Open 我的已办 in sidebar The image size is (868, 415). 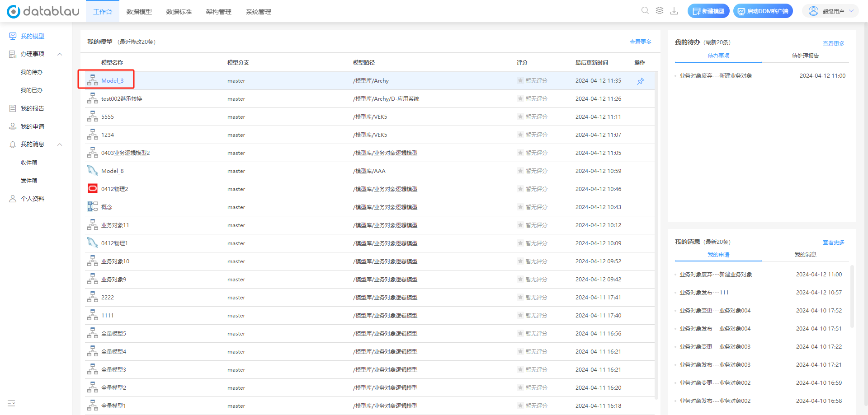(x=32, y=90)
